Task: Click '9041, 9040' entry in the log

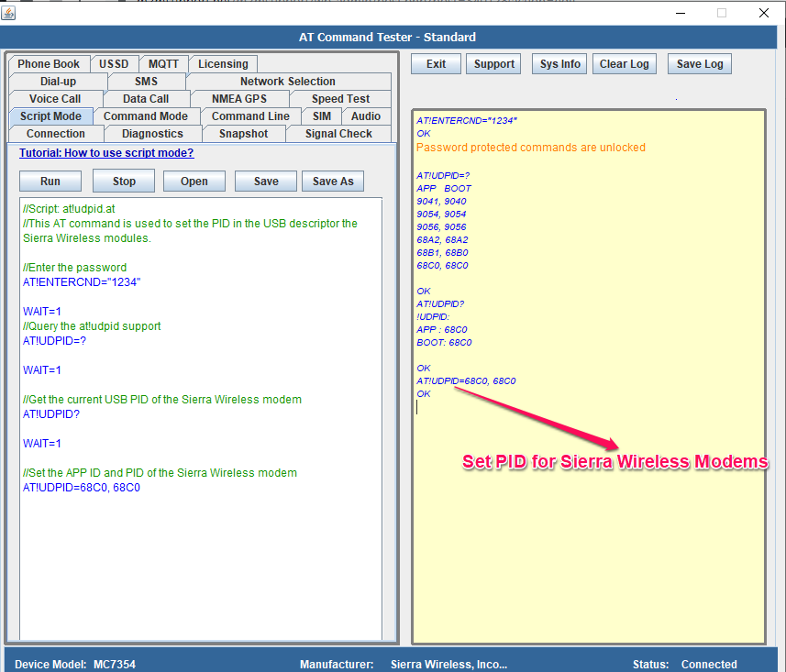Action: click(x=442, y=201)
